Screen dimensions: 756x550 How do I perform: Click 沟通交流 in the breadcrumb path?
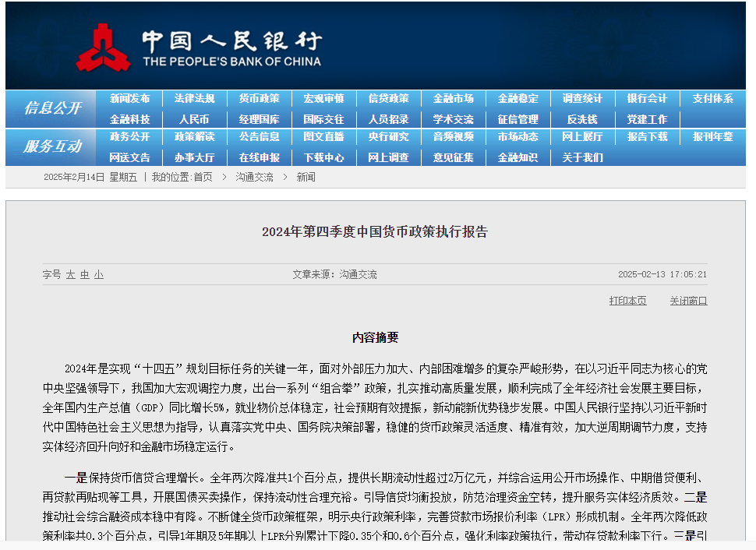pos(254,178)
